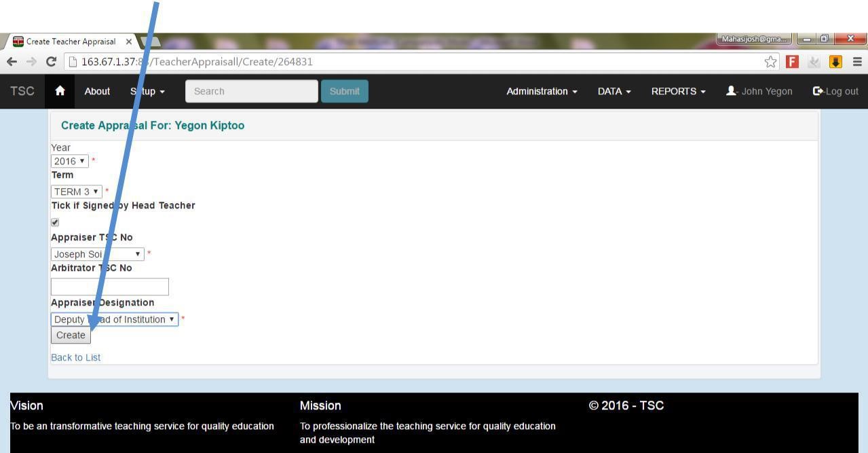Click the Log out link
The image size is (868, 453).
[x=835, y=91]
